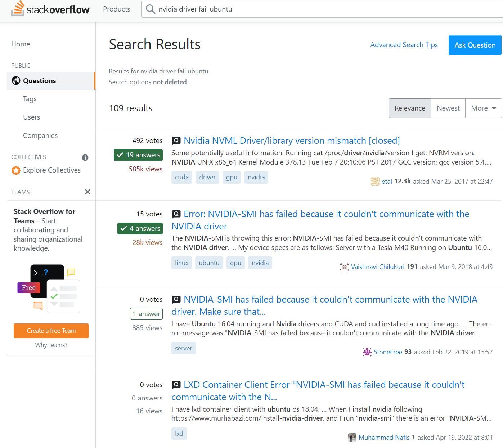The image size is (503, 448).
Task: Open the Products menu
Action: (117, 9)
